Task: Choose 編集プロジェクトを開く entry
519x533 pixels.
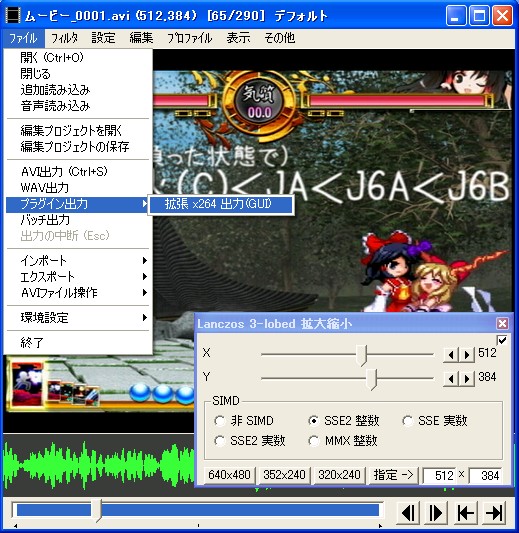Action: click(x=77, y=131)
